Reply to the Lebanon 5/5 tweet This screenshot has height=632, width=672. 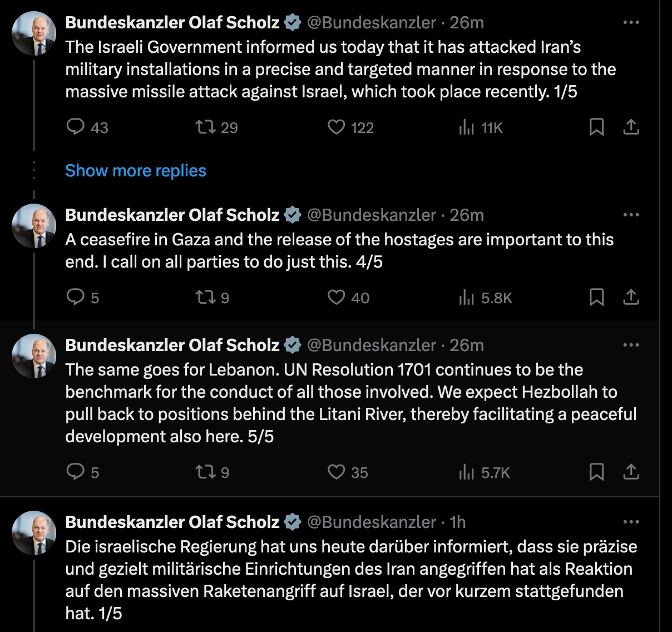coord(75,472)
